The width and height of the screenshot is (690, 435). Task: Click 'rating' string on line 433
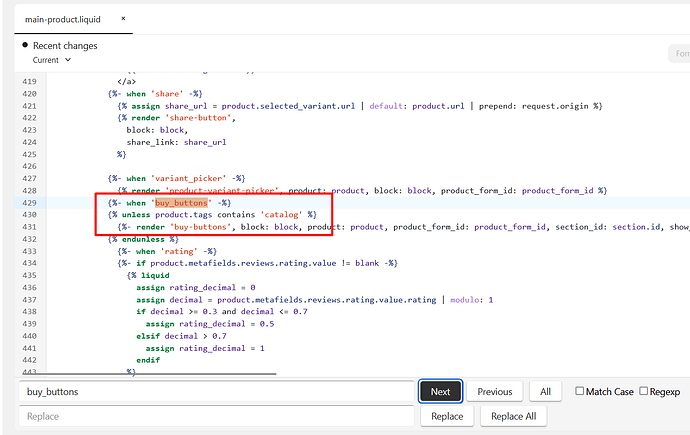[179, 251]
